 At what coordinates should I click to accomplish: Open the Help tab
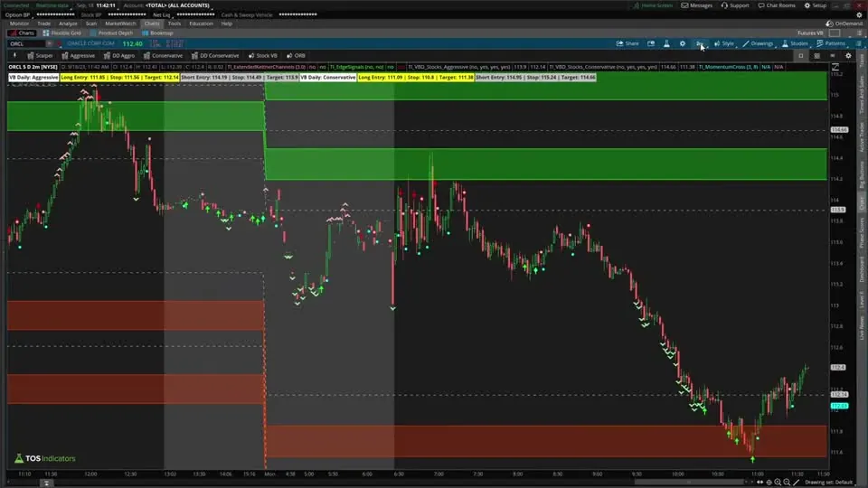click(226, 23)
